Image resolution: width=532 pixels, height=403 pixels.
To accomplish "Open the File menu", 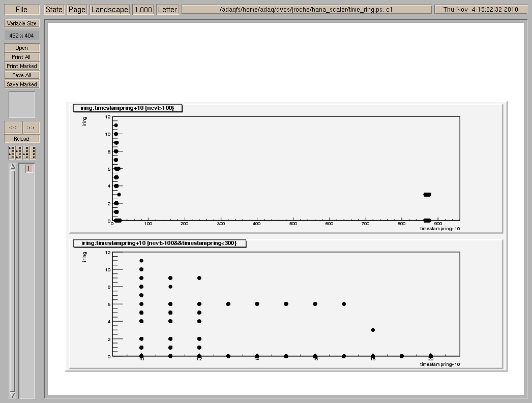I will point(22,10).
